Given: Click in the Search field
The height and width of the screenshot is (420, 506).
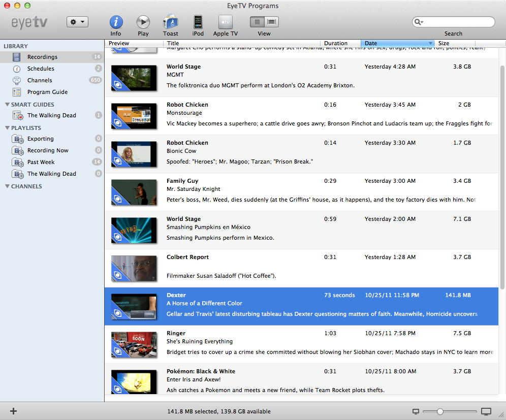Looking at the screenshot, I should 457,22.
